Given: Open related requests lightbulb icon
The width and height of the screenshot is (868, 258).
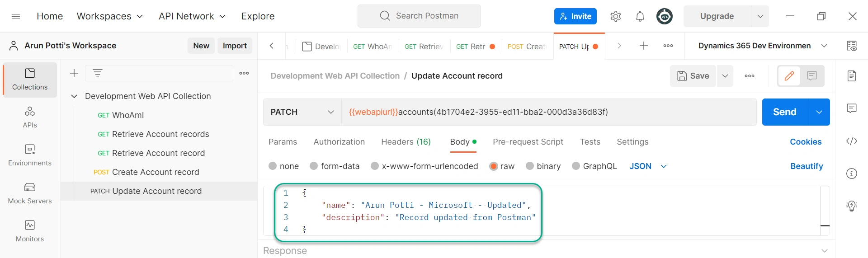Looking at the screenshot, I should (852, 206).
